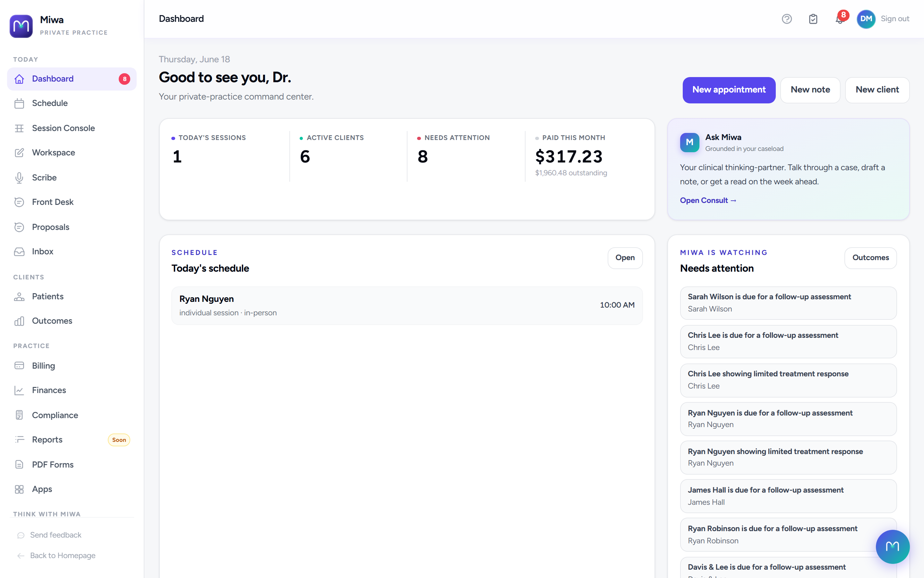Click the Apps grid icon
The width and height of the screenshot is (924, 578).
(19, 489)
